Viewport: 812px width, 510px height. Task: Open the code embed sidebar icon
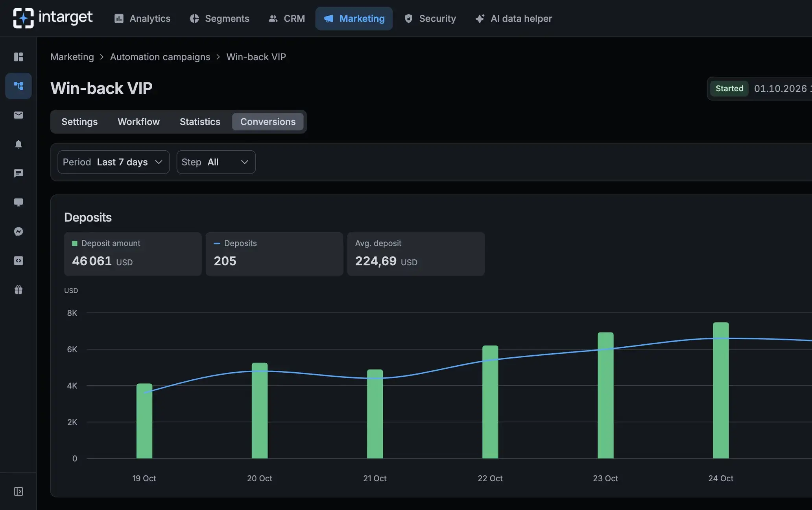click(x=18, y=261)
